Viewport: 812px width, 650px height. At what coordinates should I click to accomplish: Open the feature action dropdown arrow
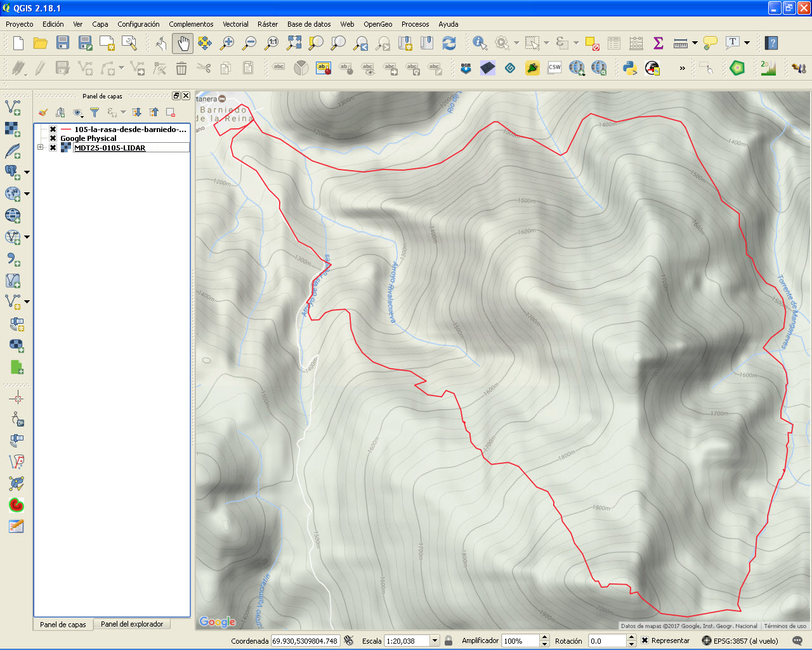coord(516,43)
